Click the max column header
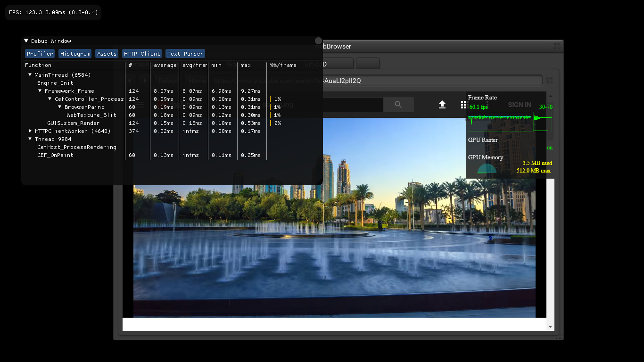Viewport: 644px width, 362px height. 246,65
